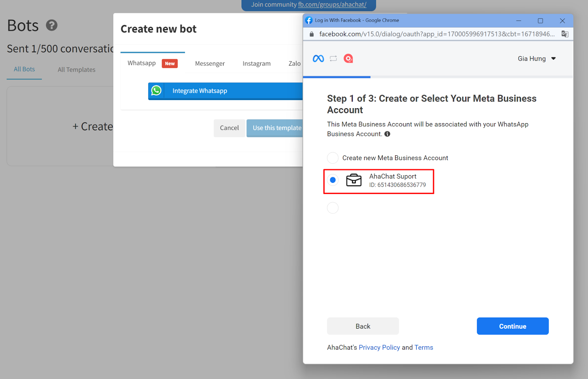Open the Terms link

click(x=424, y=347)
